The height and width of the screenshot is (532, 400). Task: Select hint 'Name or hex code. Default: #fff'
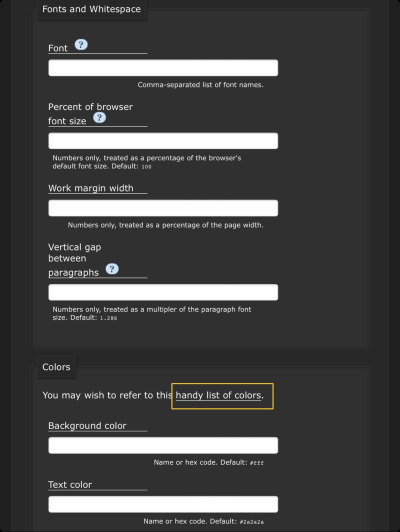click(209, 462)
